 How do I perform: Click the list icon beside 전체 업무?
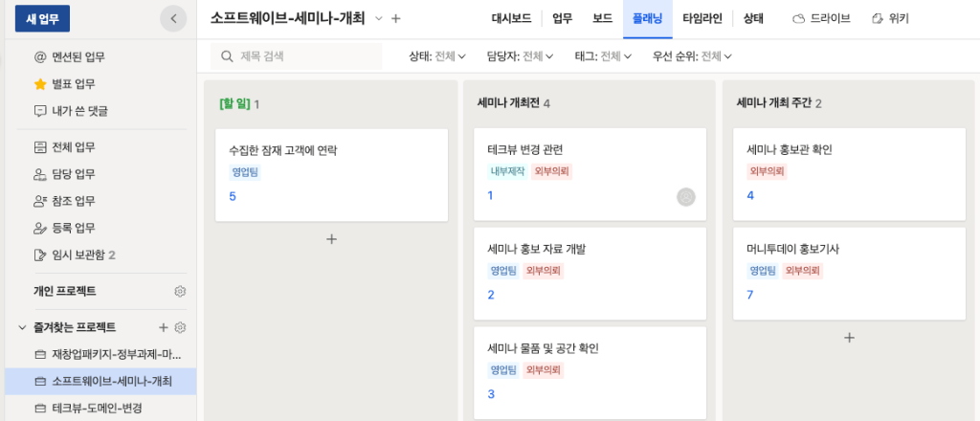pyautogui.click(x=40, y=147)
